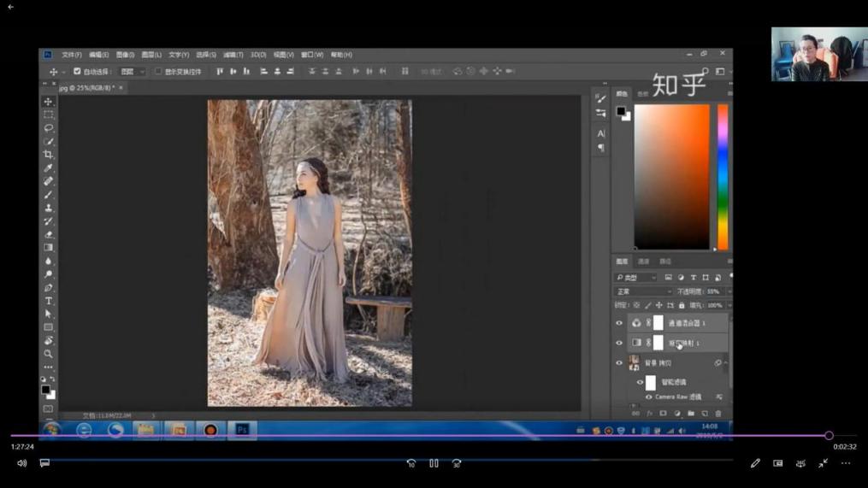Click the add layer style fx icon

tap(649, 414)
